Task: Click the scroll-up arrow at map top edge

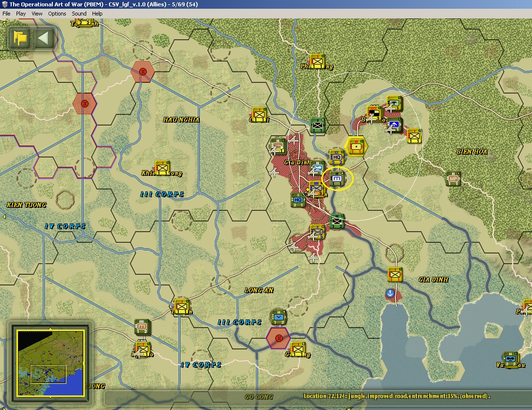Action: pyautogui.click(x=348, y=23)
